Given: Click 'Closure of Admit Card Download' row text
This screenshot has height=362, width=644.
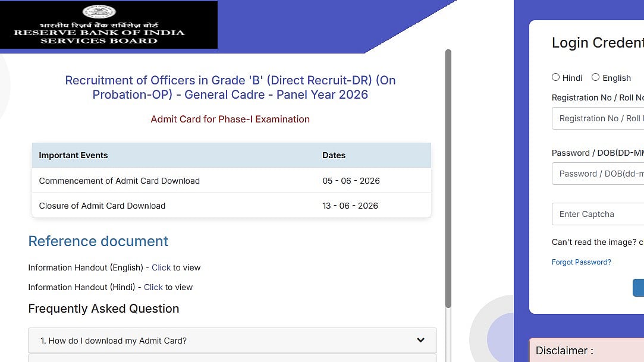Looking at the screenshot, I should 102,206.
